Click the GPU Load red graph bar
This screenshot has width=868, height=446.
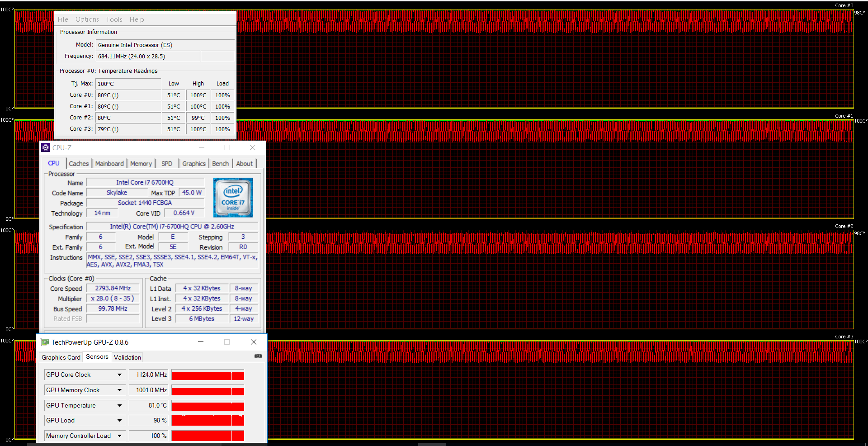208,421
